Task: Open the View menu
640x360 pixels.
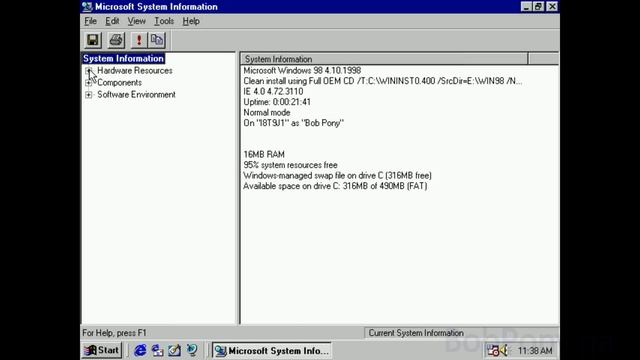Action: [x=136, y=21]
